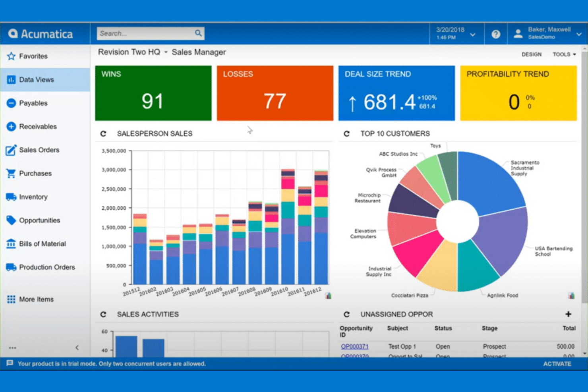Click the Opportunity ID column header

click(x=356, y=332)
